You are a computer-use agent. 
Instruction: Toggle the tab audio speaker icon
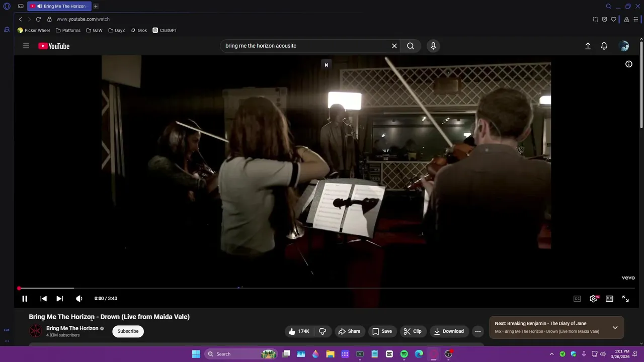39,6
